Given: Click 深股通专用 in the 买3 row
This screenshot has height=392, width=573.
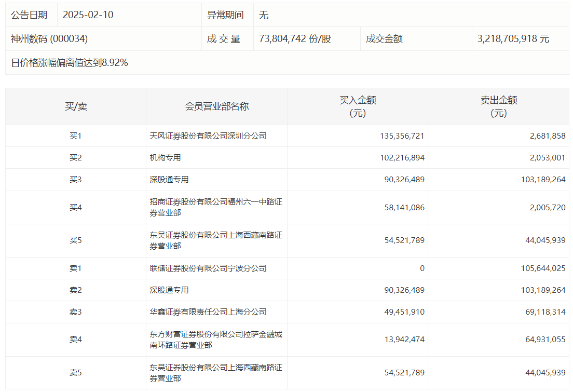Looking at the screenshot, I should coord(169,180).
